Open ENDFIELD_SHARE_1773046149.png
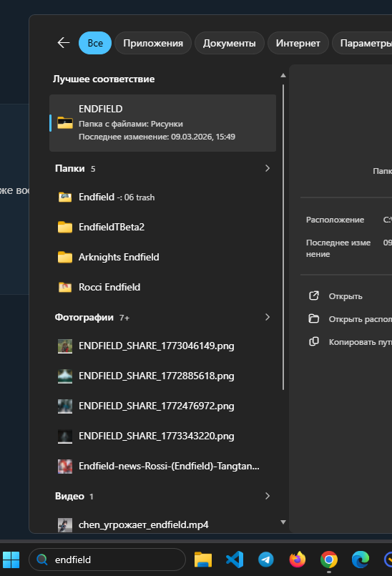The image size is (392, 576). point(163,346)
